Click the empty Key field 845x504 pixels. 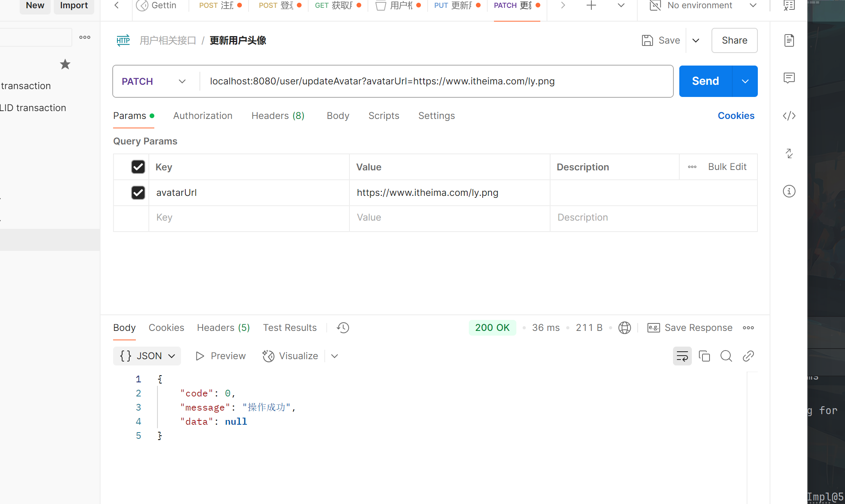(249, 218)
